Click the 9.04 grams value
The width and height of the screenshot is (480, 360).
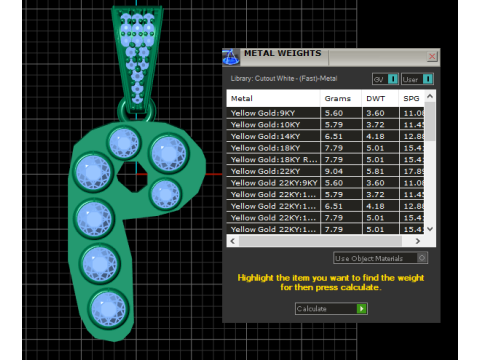point(334,171)
